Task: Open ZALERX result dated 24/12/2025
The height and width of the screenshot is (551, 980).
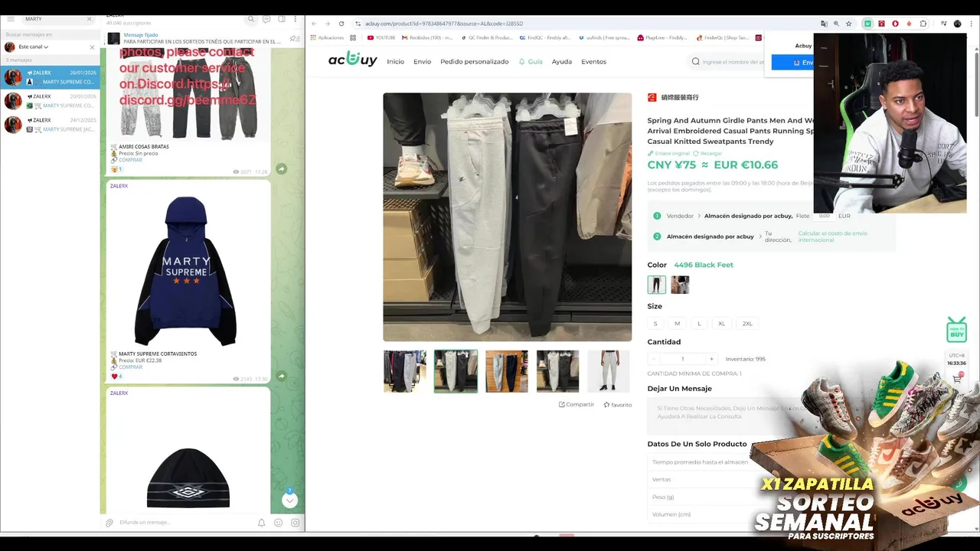Action: click(50, 125)
